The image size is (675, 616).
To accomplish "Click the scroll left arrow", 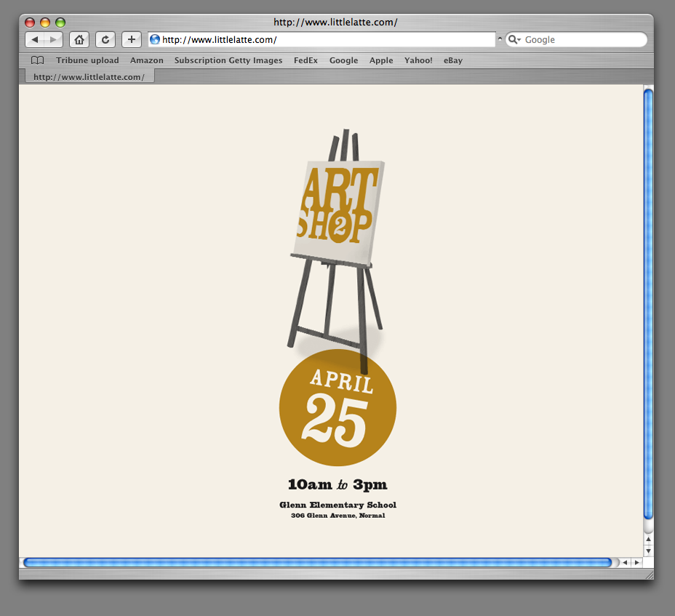I will tap(625, 562).
